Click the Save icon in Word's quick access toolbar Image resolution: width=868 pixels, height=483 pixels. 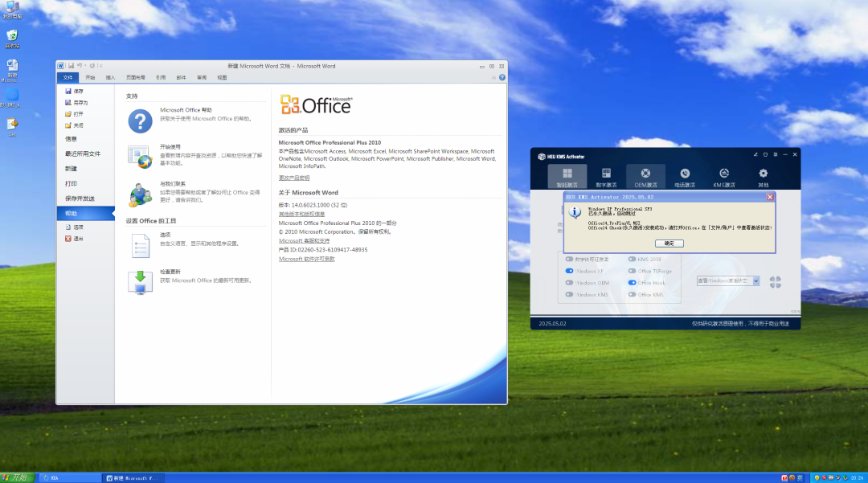(x=71, y=66)
